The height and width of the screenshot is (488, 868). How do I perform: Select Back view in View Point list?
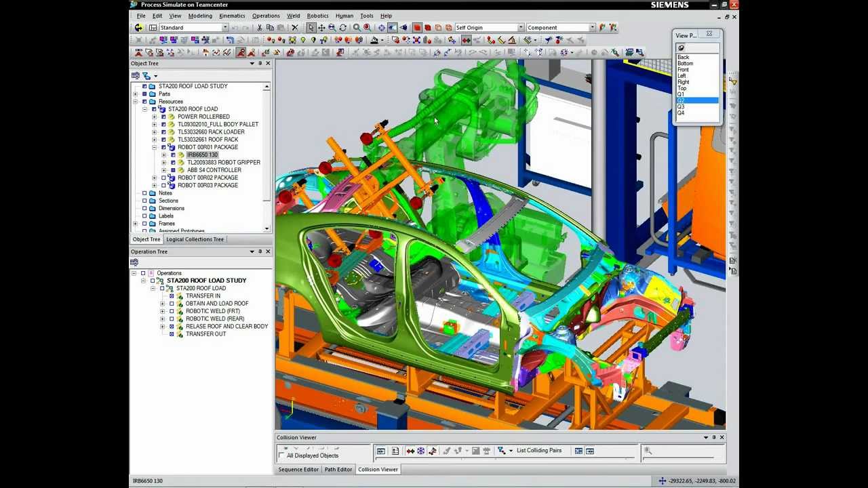683,58
